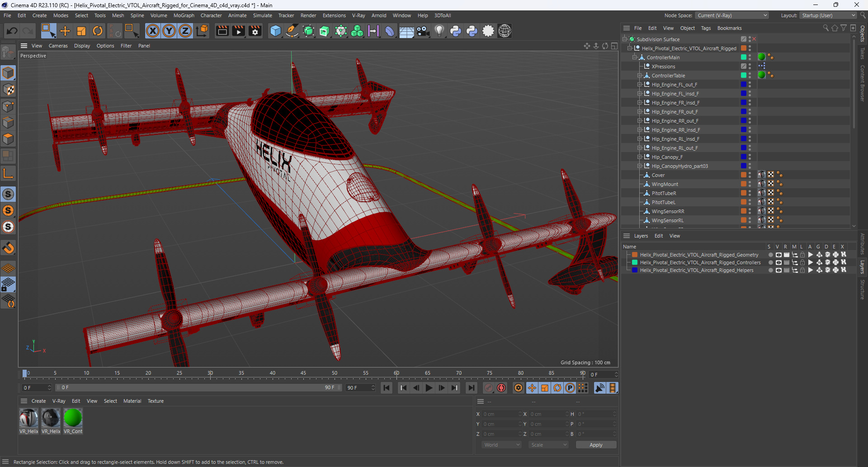
Task: Open the Layers panel menu
Action: [641, 236]
